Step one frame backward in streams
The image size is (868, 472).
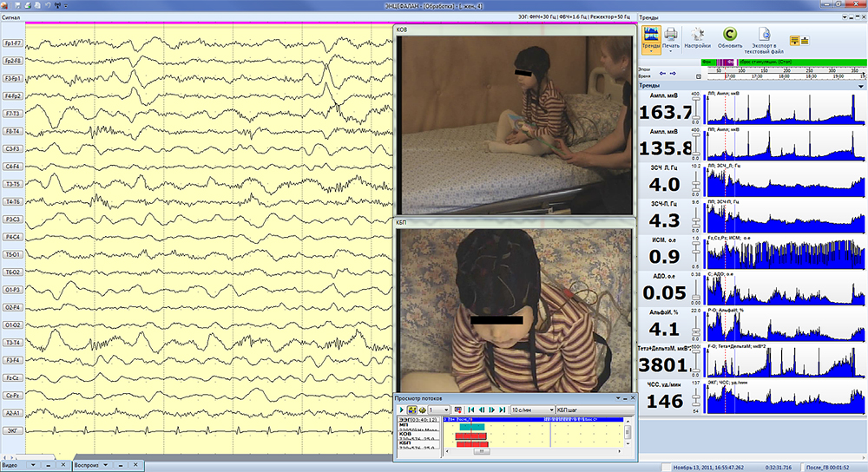(x=482, y=410)
